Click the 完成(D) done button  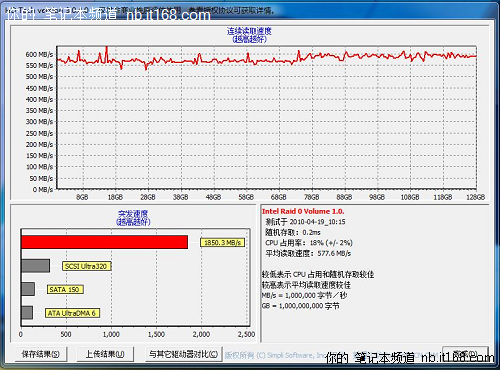[466, 354]
